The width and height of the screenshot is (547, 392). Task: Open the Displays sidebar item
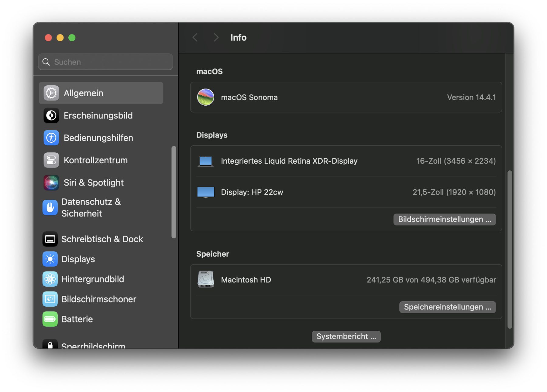[78, 259]
